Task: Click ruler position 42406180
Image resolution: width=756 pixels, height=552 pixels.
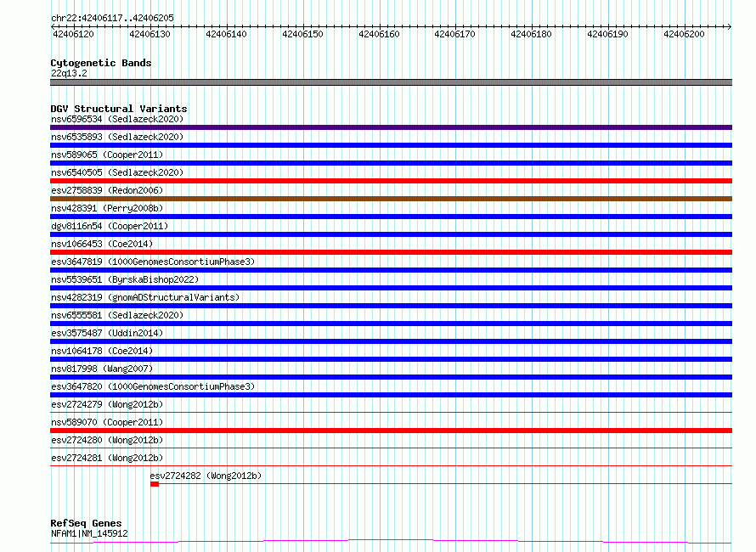Action: click(x=531, y=34)
